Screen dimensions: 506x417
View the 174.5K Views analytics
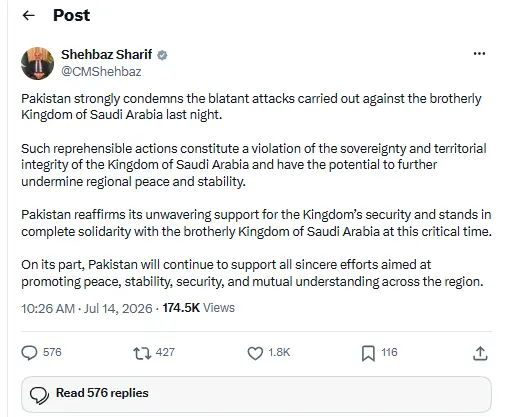coord(199,308)
